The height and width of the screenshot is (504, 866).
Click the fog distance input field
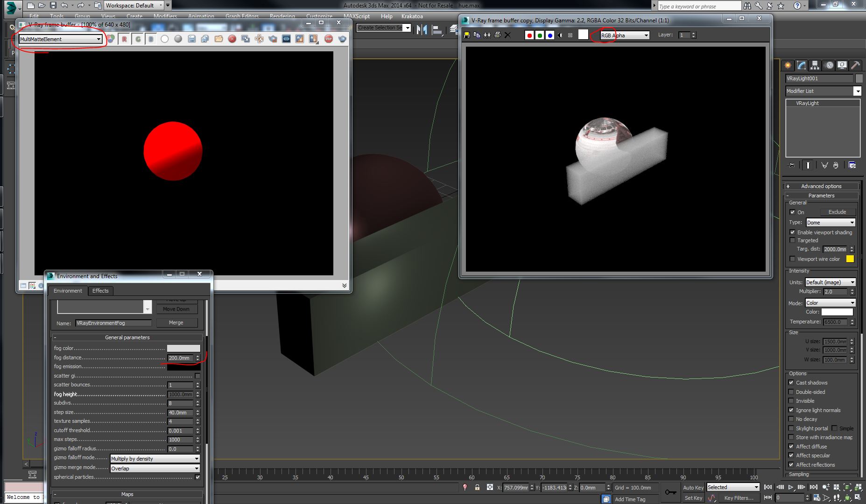tap(180, 358)
